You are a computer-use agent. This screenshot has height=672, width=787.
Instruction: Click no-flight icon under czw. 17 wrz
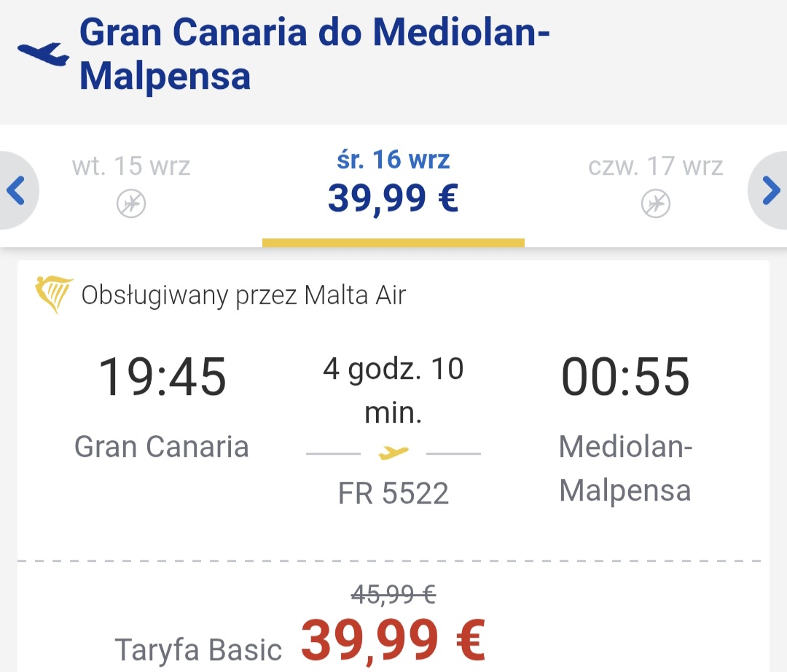pyautogui.click(x=656, y=204)
